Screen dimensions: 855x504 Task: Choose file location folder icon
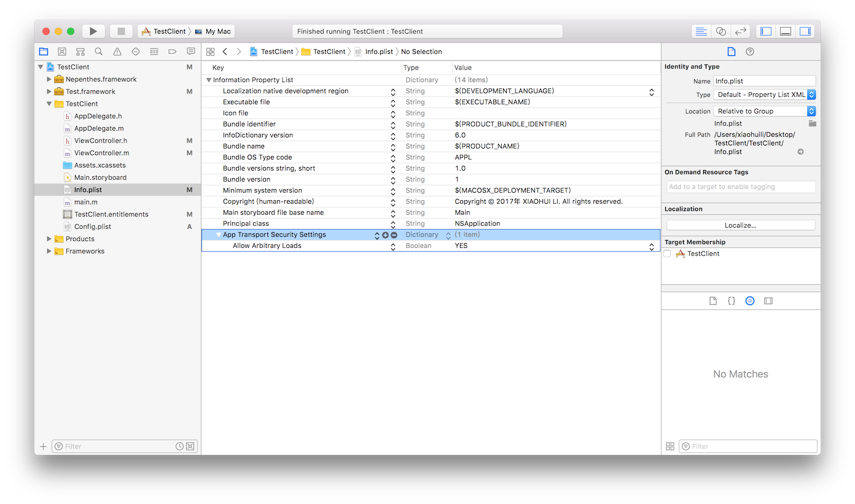(x=812, y=123)
